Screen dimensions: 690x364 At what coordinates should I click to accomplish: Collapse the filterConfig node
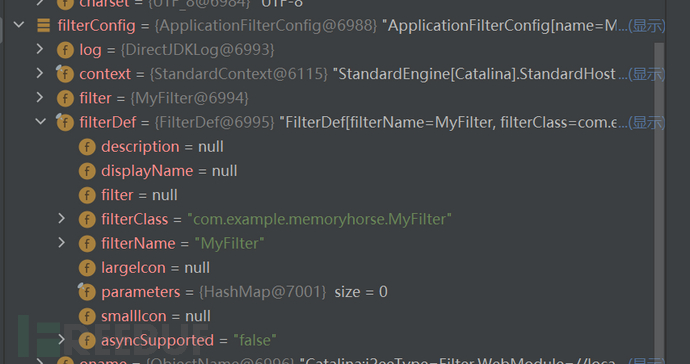(x=18, y=25)
